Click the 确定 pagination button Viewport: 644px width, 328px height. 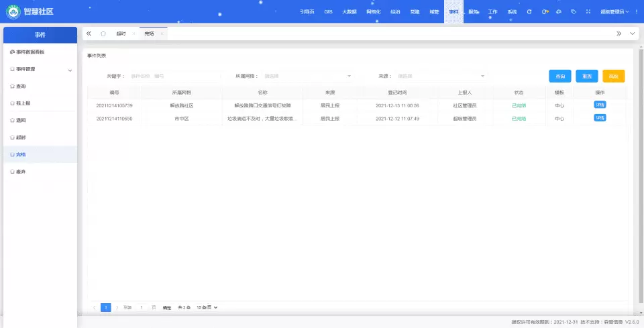tap(167, 307)
